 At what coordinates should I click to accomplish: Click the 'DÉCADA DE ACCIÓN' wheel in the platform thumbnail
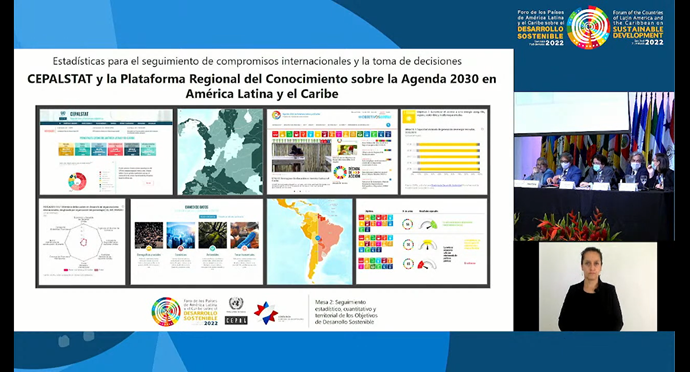[x=340, y=172]
